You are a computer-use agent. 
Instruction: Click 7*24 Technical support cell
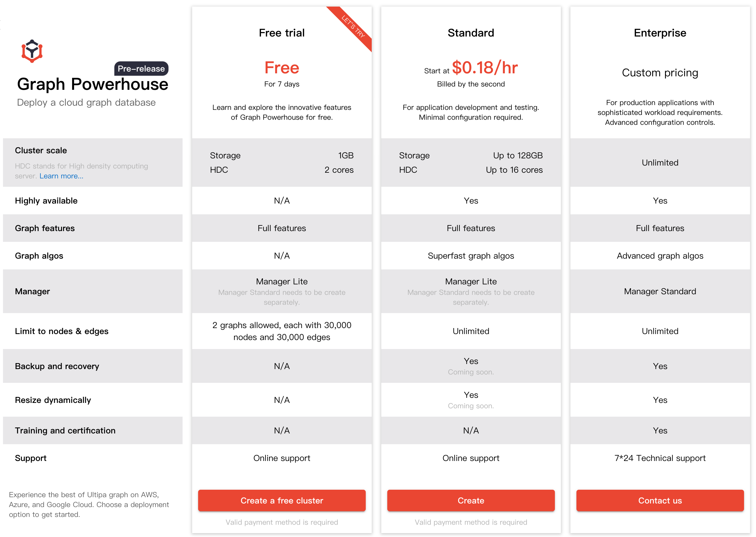coord(659,458)
